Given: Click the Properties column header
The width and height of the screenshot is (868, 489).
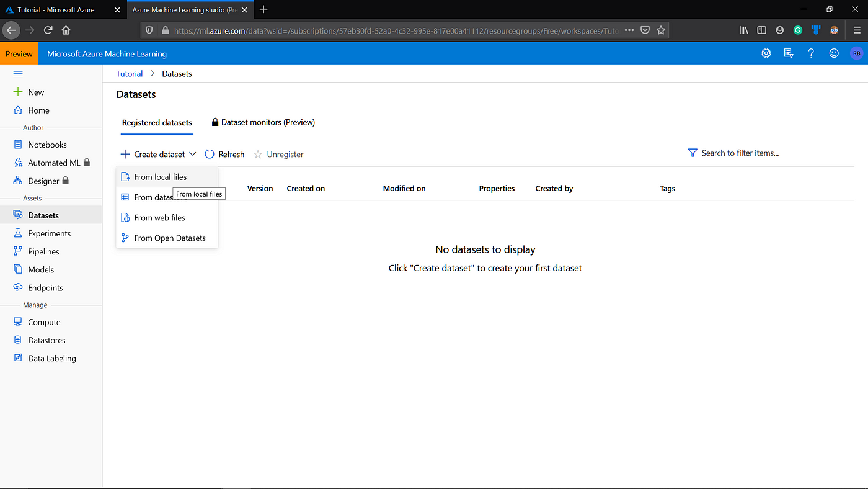Looking at the screenshot, I should [x=497, y=189].
